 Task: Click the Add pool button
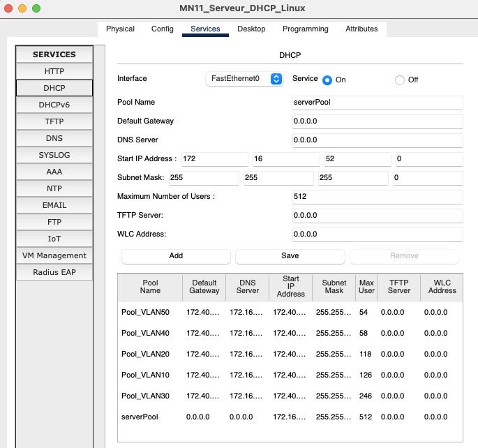(x=176, y=256)
